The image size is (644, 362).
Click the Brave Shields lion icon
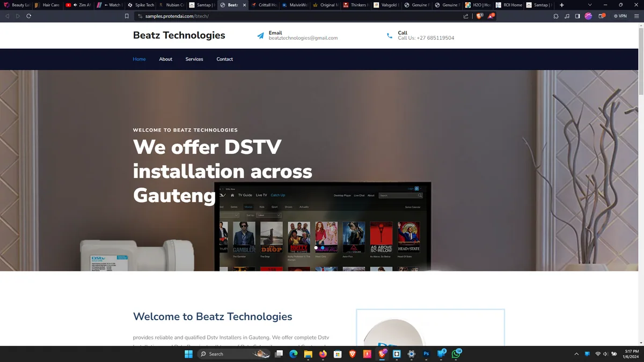tap(479, 16)
